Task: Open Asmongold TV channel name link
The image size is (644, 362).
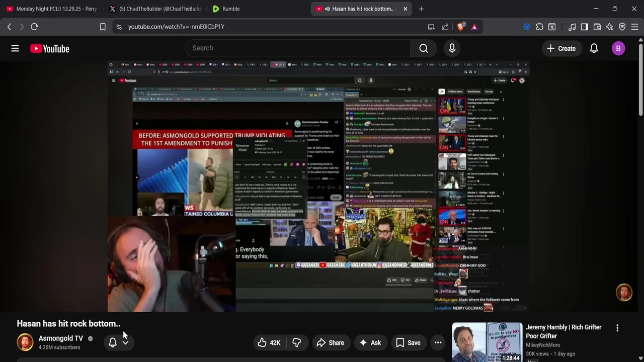Action: pos(61,338)
